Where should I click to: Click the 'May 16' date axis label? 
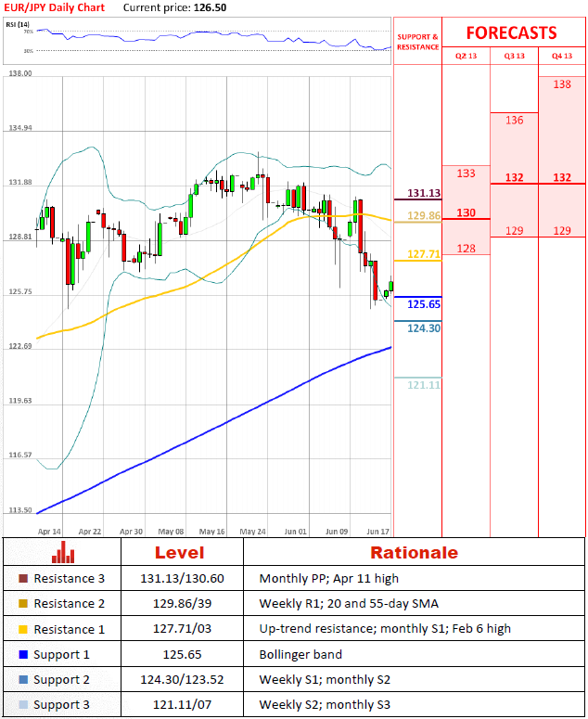[211, 532]
